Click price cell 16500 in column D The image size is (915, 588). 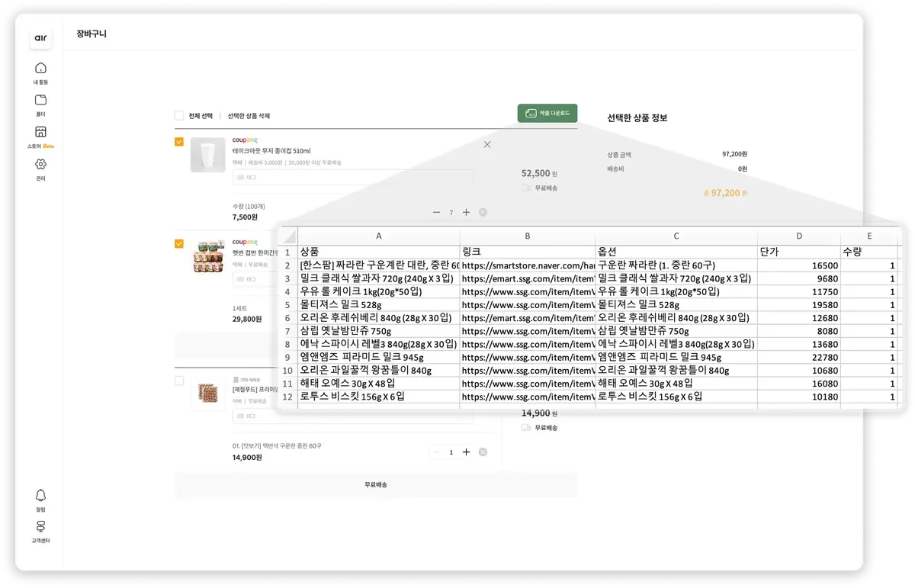(x=799, y=265)
